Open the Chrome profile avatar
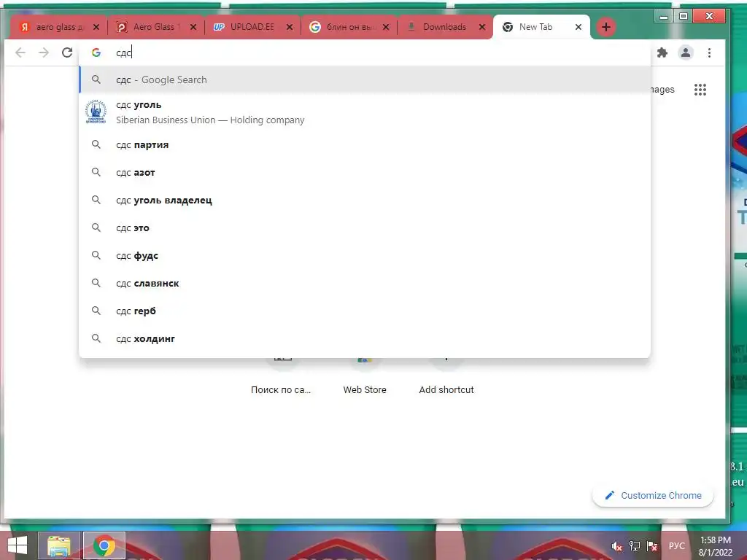747x560 pixels. tap(686, 52)
